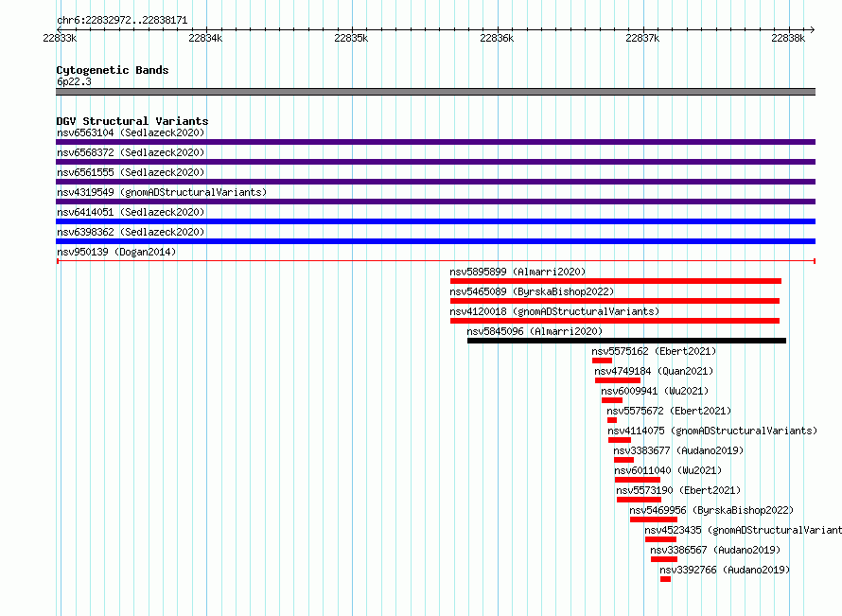Click the nsv4120018 gnomAD variant label
Viewport: 842px width, 616px height.
click(x=554, y=311)
